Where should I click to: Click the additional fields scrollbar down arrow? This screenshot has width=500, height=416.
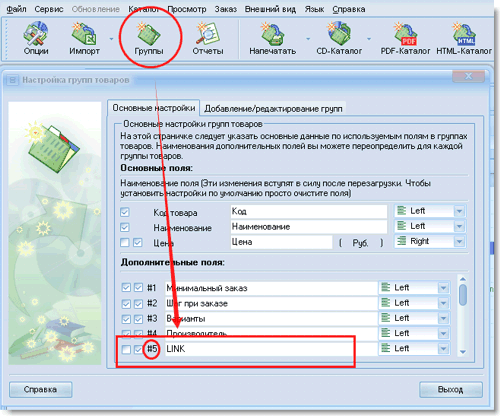pos(462,351)
